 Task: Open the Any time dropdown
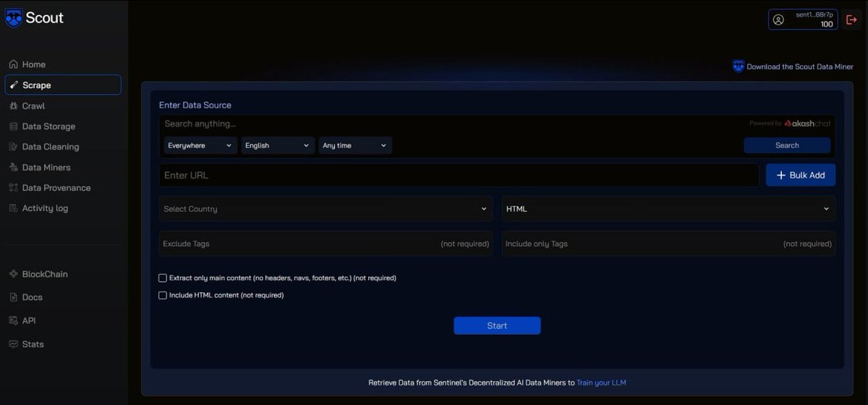[355, 145]
